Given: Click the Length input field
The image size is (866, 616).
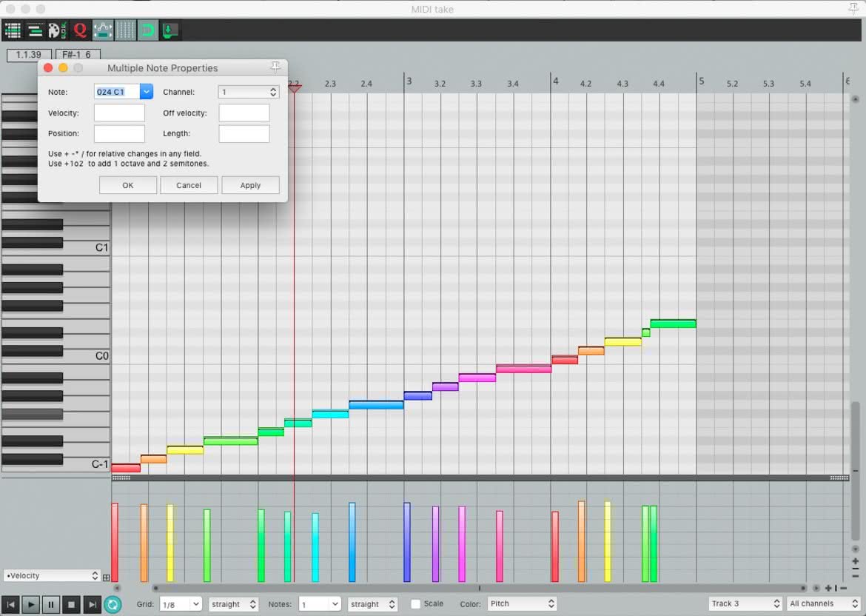Looking at the screenshot, I should tap(244, 134).
